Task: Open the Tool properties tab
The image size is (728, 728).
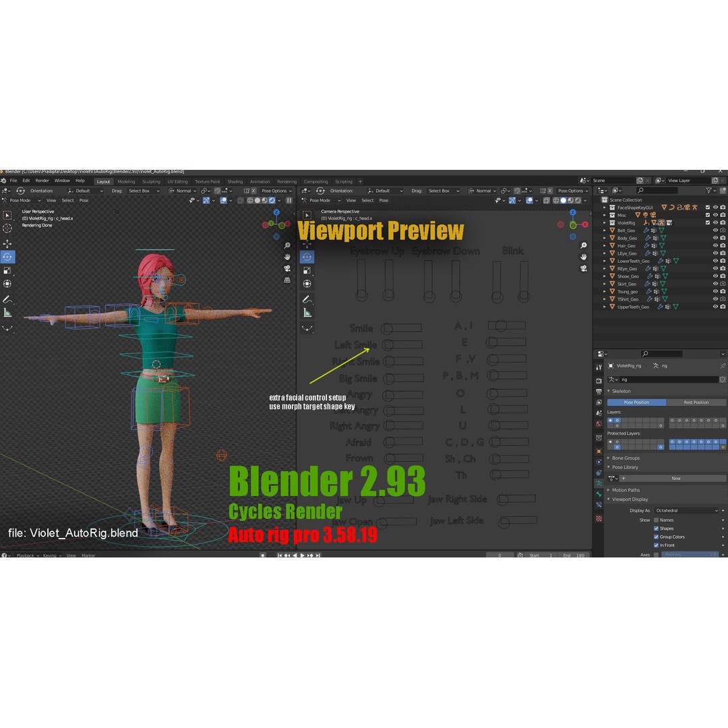Action: point(599,367)
